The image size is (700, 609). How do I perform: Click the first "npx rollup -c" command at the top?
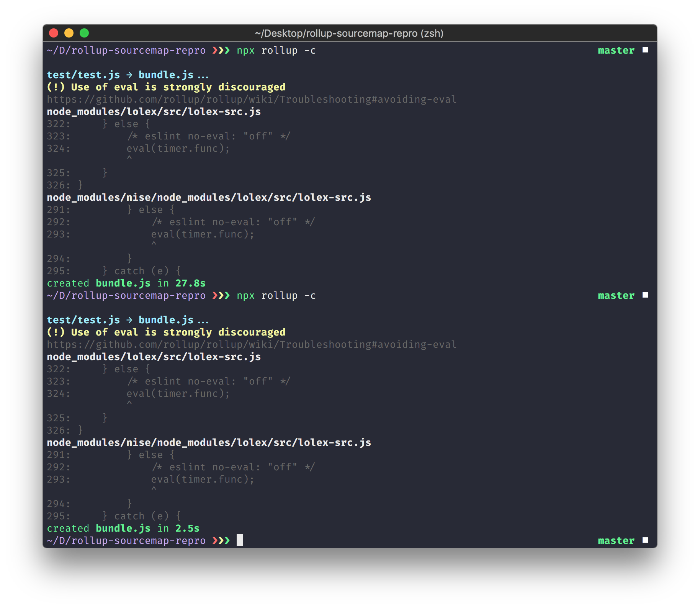[276, 50]
